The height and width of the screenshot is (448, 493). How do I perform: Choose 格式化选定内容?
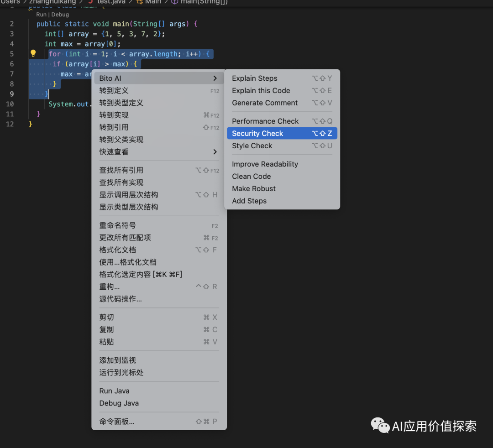159,274
